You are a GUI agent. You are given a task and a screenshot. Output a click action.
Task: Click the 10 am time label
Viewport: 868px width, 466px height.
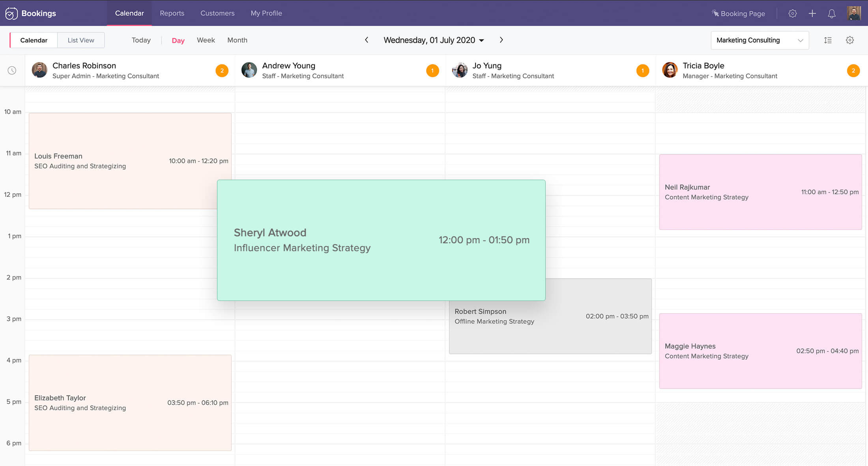(x=13, y=112)
